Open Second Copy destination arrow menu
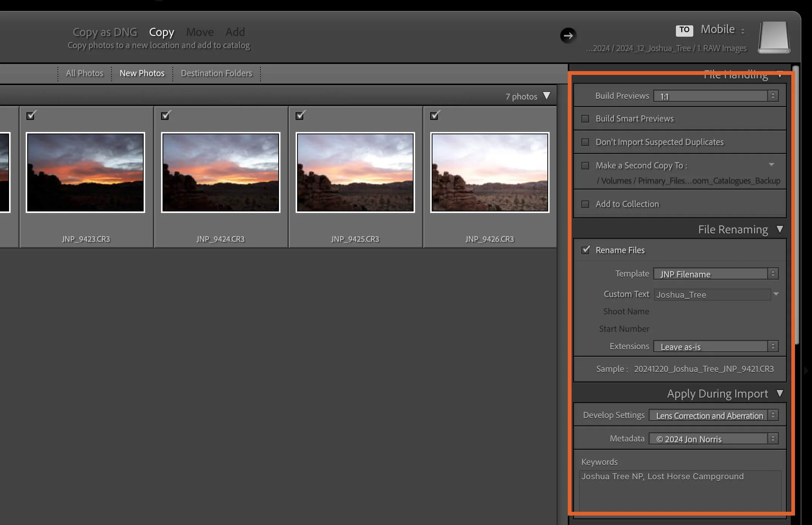This screenshot has width=812, height=525. tap(772, 165)
